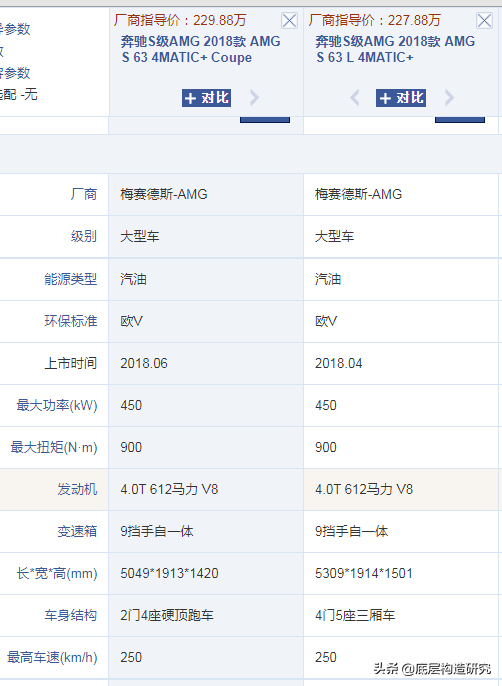Click the right arrow in the S 63 L column
This screenshot has width=502, height=686.
[x=449, y=98]
